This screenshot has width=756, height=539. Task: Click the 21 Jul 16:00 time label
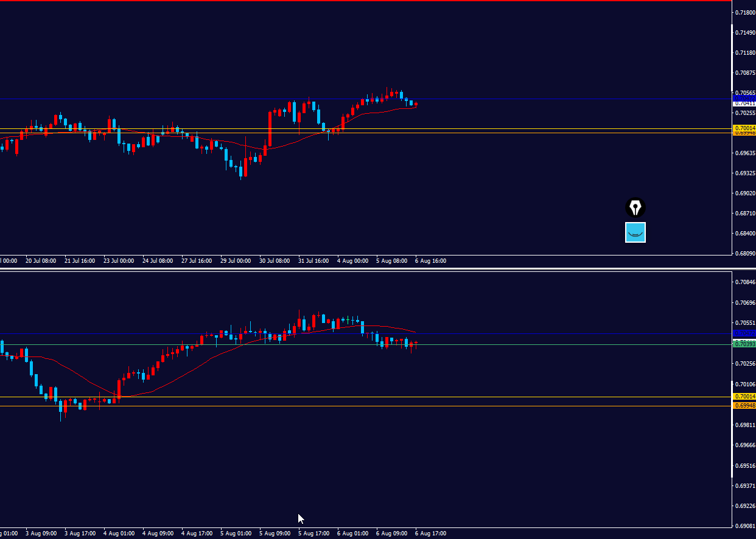pyautogui.click(x=80, y=260)
